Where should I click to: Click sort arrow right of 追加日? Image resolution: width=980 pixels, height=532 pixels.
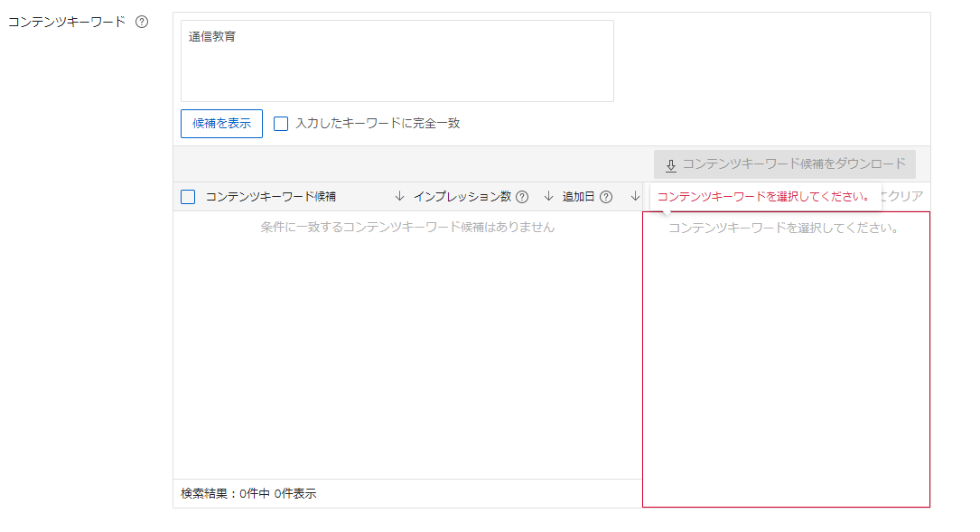point(635,197)
